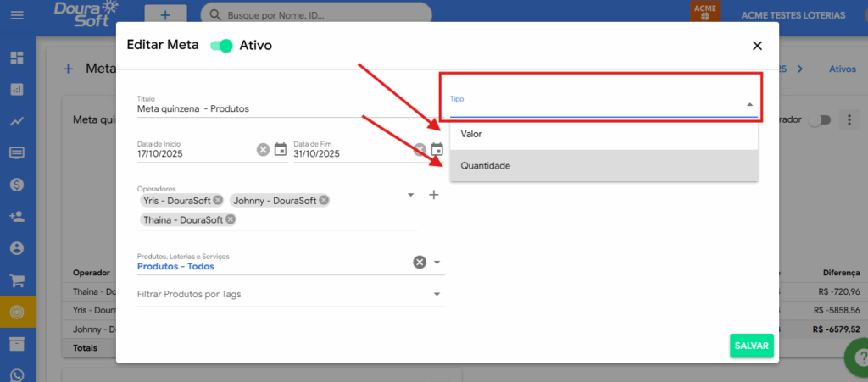Image resolution: width=868 pixels, height=382 pixels.
Task: Toggle the switch beside the three-dot menu
Action: tap(819, 120)
